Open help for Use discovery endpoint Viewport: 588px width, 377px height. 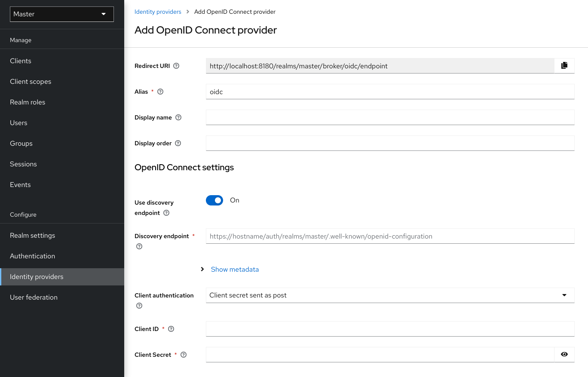pos(166,213)
